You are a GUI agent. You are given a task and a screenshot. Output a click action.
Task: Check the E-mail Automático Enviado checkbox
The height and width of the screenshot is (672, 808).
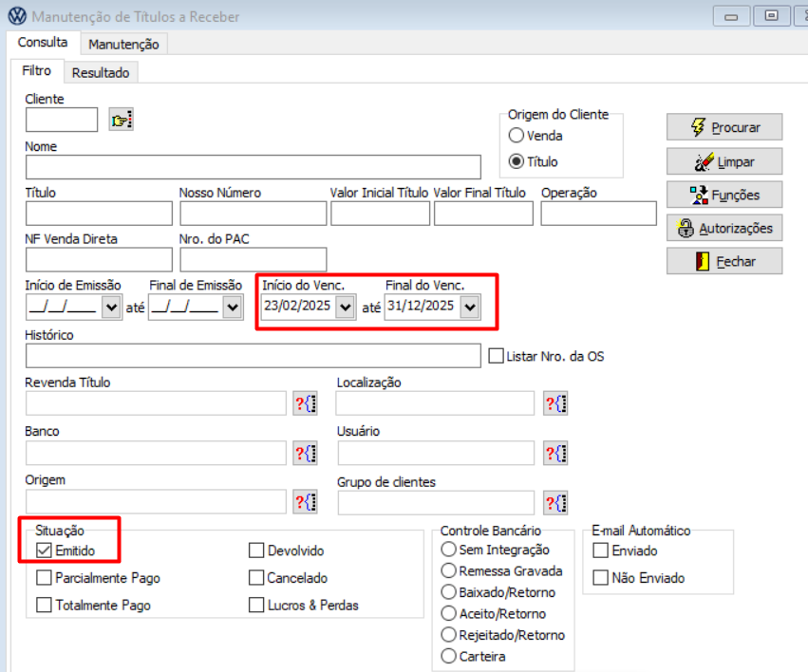pyautogui.click(x=600, y=551)
